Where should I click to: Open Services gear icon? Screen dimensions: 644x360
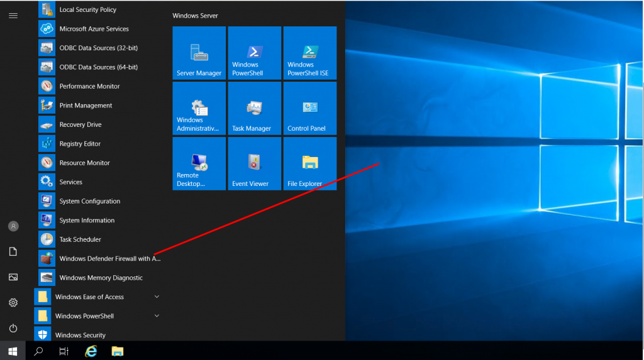pos(47,182)
